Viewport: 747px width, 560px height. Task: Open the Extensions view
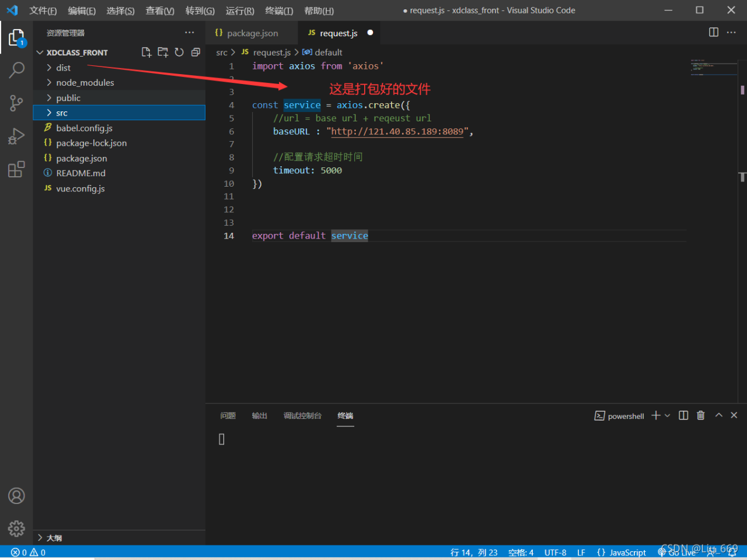click(16, 170)
